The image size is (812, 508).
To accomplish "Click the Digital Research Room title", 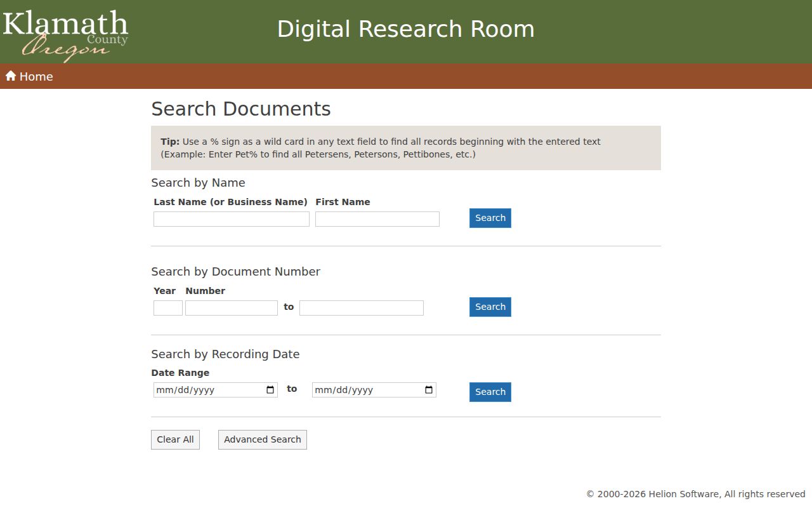I will pyautogui.click(x=406, y=29).
